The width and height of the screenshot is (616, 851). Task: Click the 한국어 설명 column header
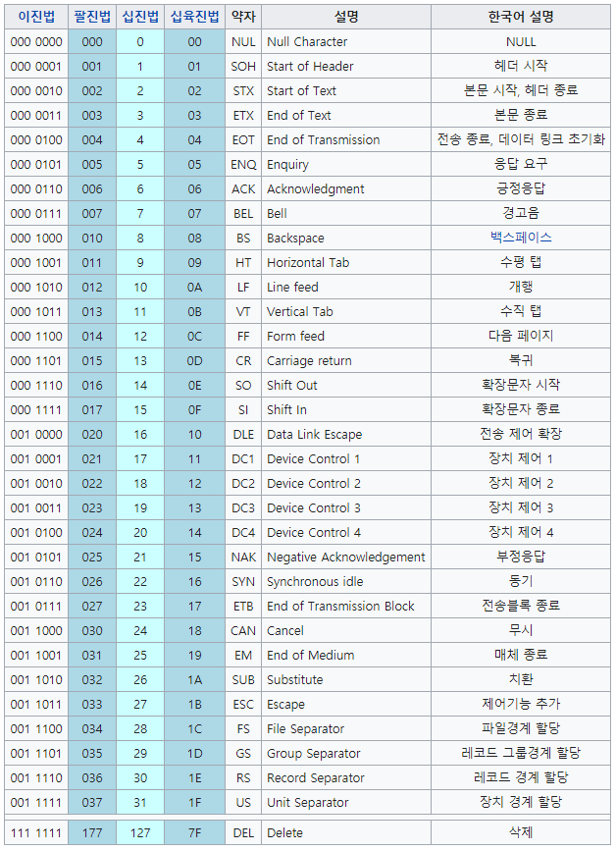pyautogui.click(x=521, y=17)
